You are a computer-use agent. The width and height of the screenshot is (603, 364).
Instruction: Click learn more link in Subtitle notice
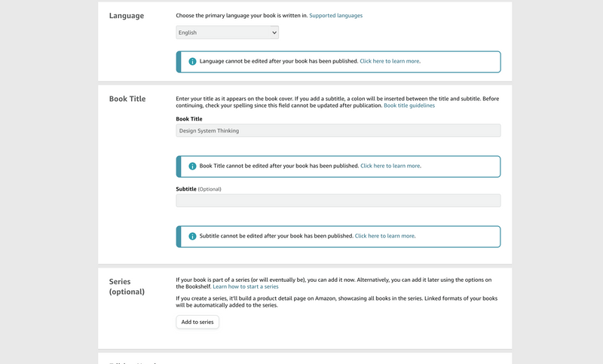[385, 236]
